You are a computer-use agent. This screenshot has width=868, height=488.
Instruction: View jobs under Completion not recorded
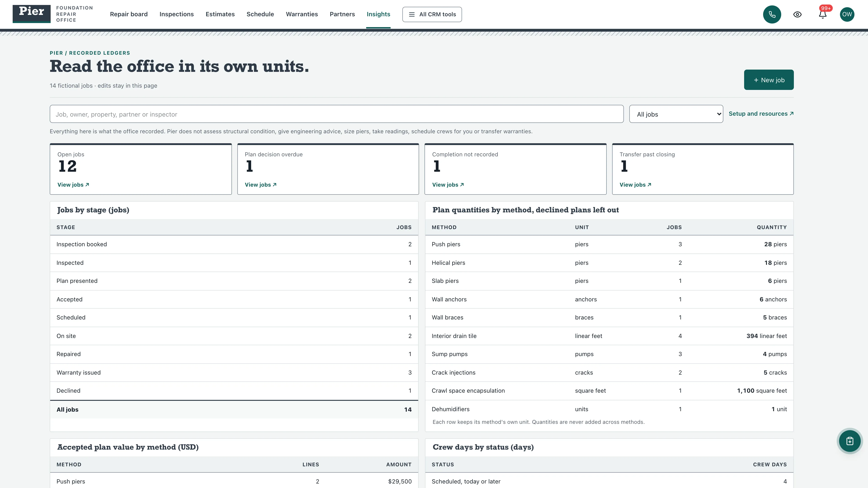click(448, 185)
